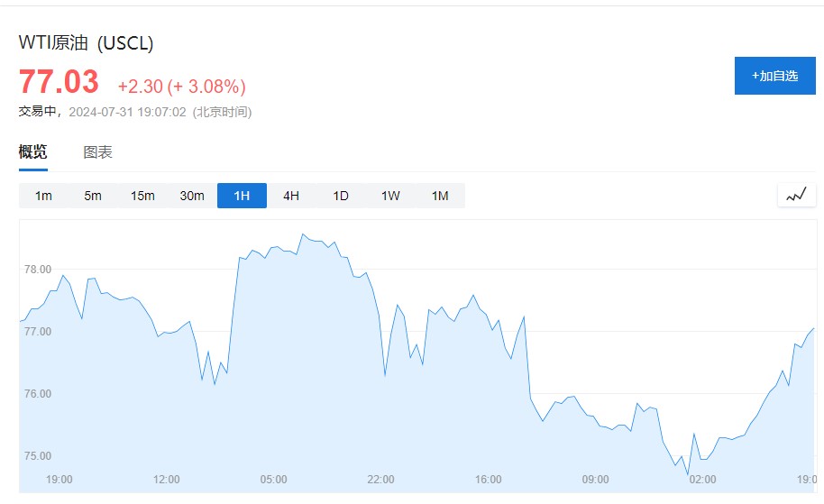824x504 pixels.
Task: Choose the 15m interval
Action: click(x=142, y=196)
